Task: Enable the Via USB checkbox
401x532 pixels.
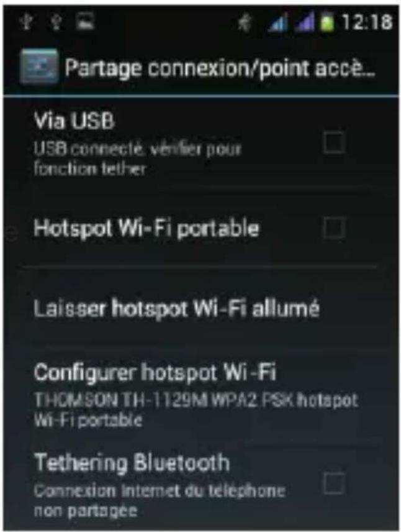Action: tap(334, 143)
